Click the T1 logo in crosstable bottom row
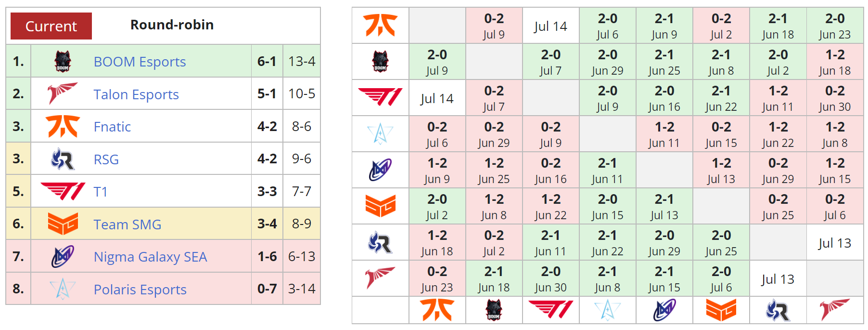Image resolution: width=868 pixels, height=330 pixels. click(550, 310)
